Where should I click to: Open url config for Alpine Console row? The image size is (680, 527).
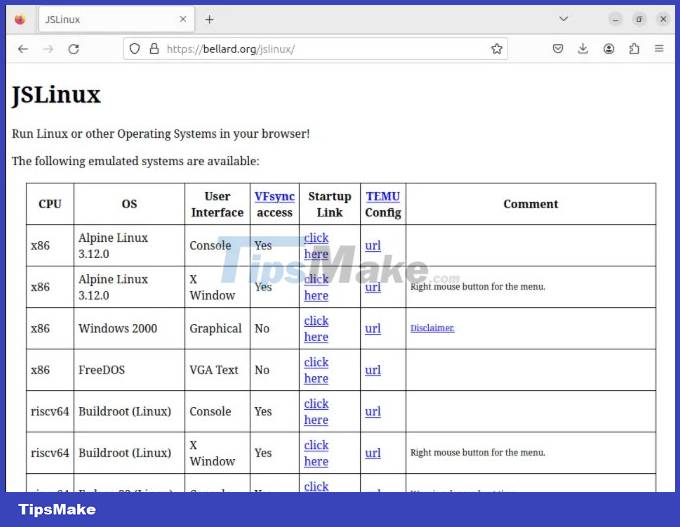373,245
